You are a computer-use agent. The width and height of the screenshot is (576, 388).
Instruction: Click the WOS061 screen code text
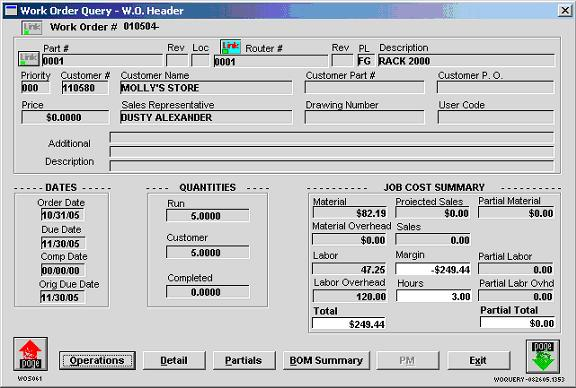point(30,378)
